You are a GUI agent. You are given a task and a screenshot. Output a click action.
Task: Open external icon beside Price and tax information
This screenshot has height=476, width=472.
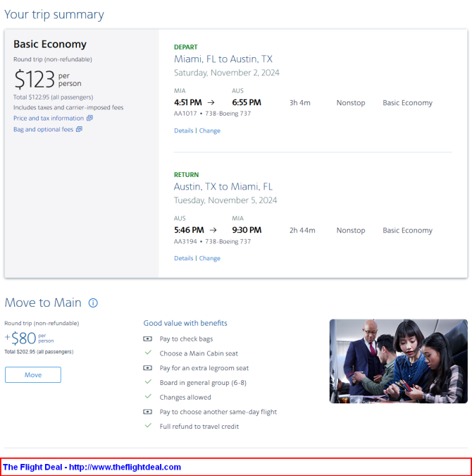(89, 118)
